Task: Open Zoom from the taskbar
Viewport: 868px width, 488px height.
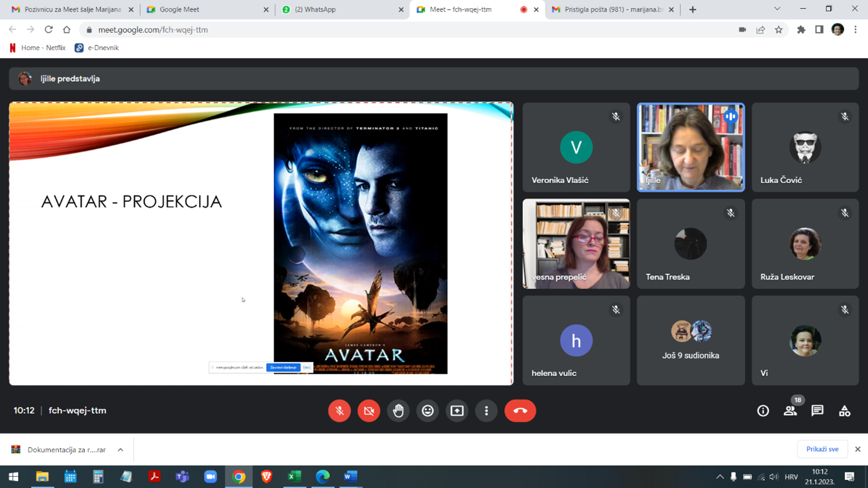Action: (x=210, y=477)
